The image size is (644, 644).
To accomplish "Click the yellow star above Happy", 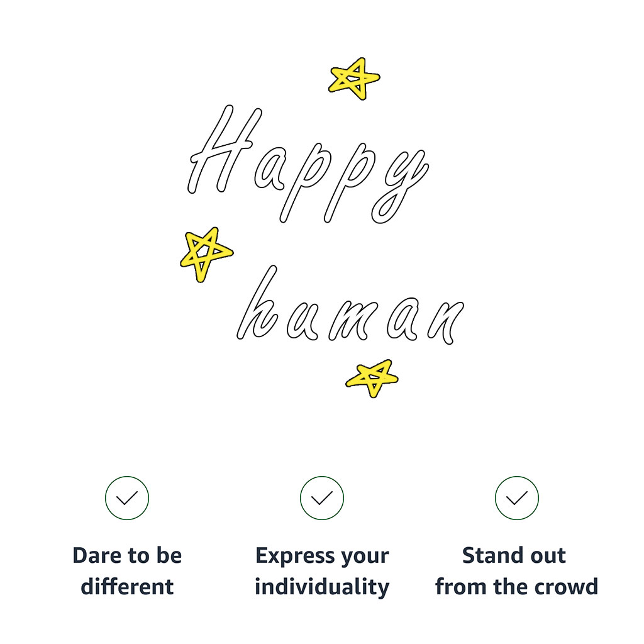I will [354, 79].
